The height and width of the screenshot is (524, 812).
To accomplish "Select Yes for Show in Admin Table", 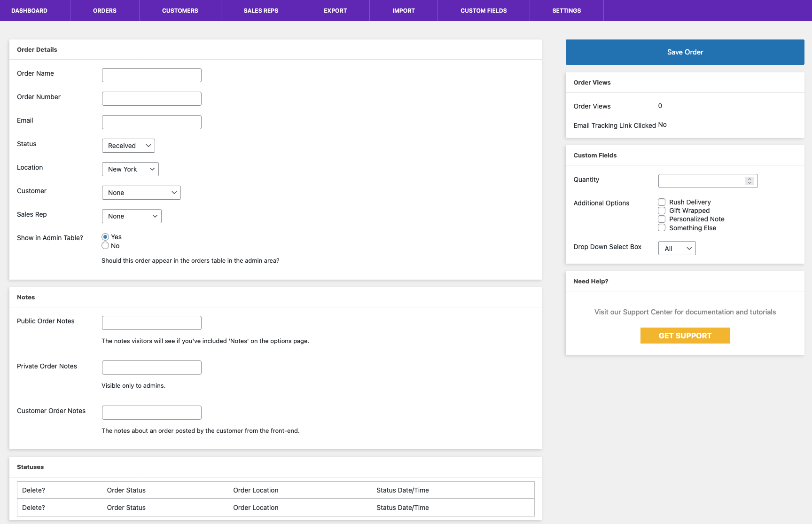I will point(105,237).
